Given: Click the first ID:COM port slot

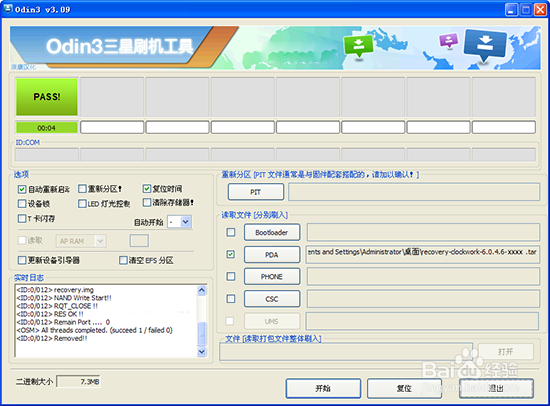Looking at the screenshot, I should (x=47, y=155).
